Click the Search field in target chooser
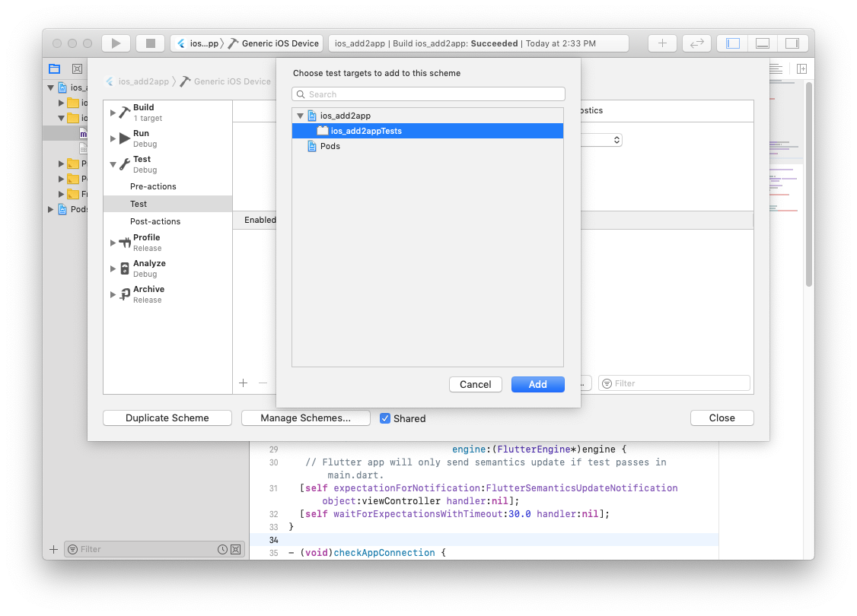Image resolution: width=857 pixels, height=616 pixels. pyautogui.click(x=428, y=94)
